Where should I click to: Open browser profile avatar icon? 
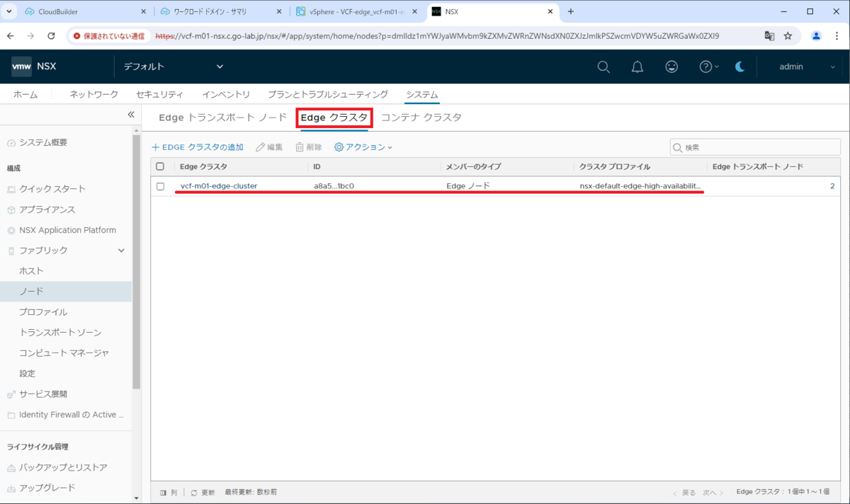(816, 35)
